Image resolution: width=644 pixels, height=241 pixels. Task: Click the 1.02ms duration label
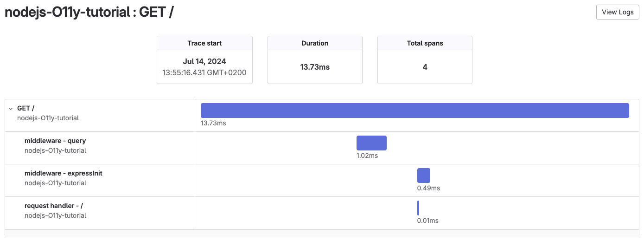(367, 156)
